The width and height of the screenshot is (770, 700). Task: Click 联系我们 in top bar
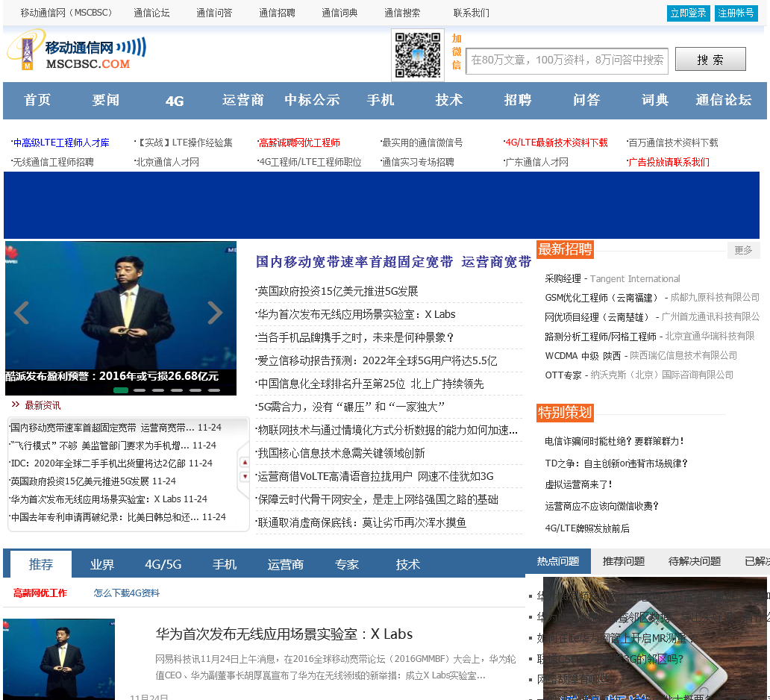click(x=471, y=13)
